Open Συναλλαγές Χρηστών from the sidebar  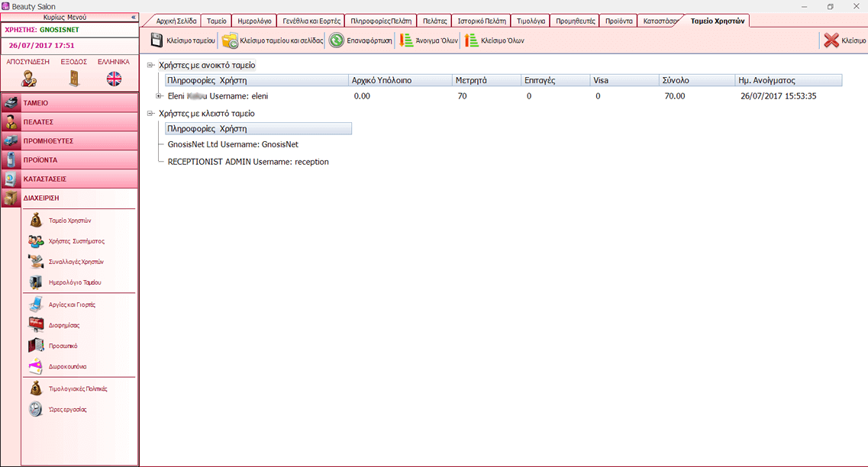[x=36, y=262]
